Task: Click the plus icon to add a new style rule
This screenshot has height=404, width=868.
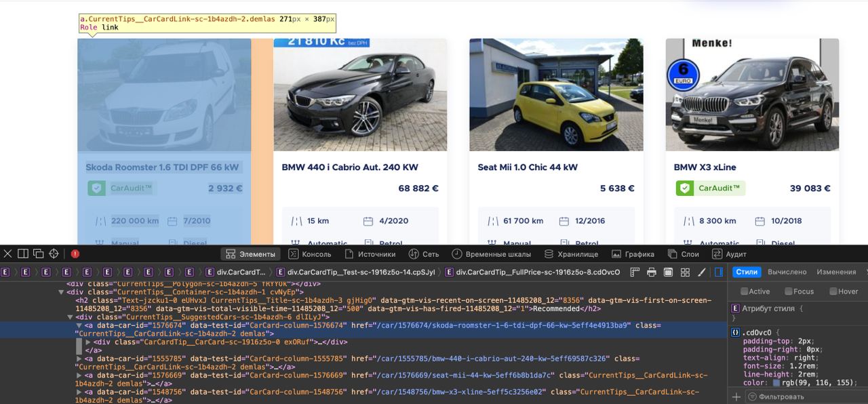Action: click(736, 397)
